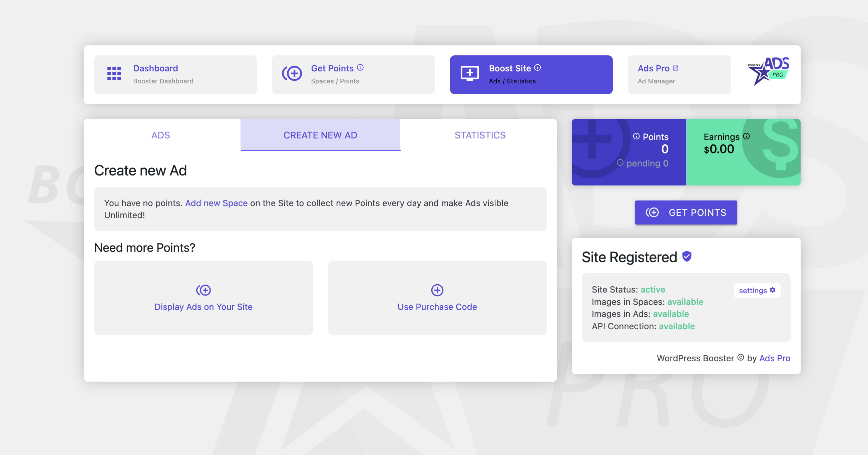Click the plus icon above Use Purchase Code

tap(437, 290)
